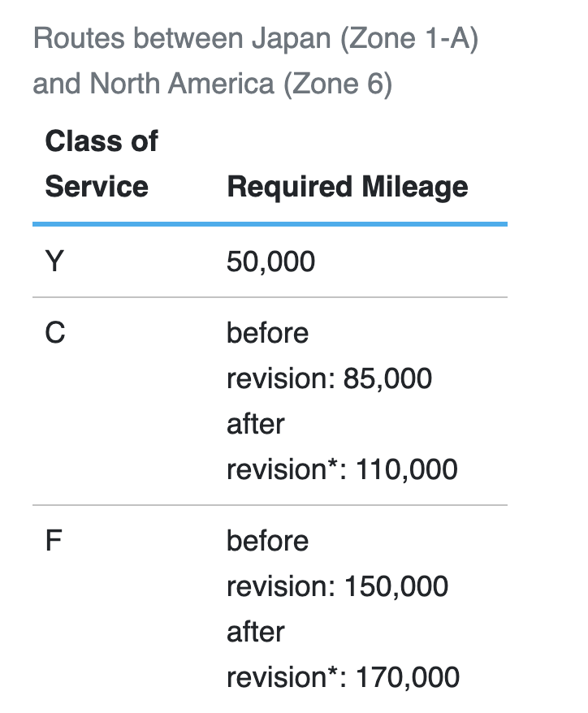Click the word 'before' in the F row
This screenshot has height=713, width=588.
pyautogui.click(x=268, y=541)
